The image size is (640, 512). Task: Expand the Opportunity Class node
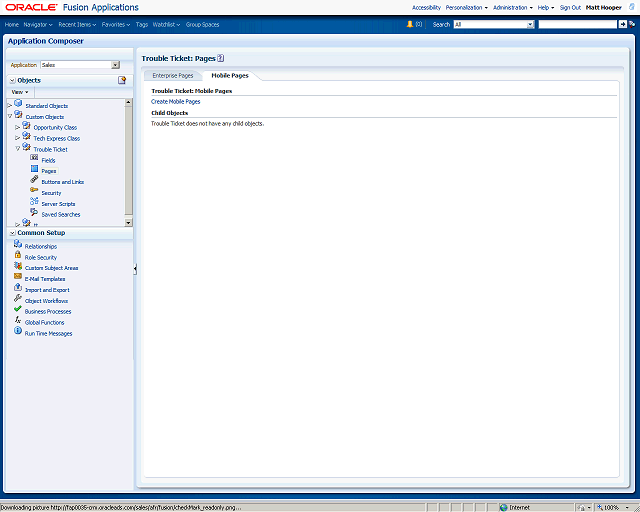tap(18, 128)
